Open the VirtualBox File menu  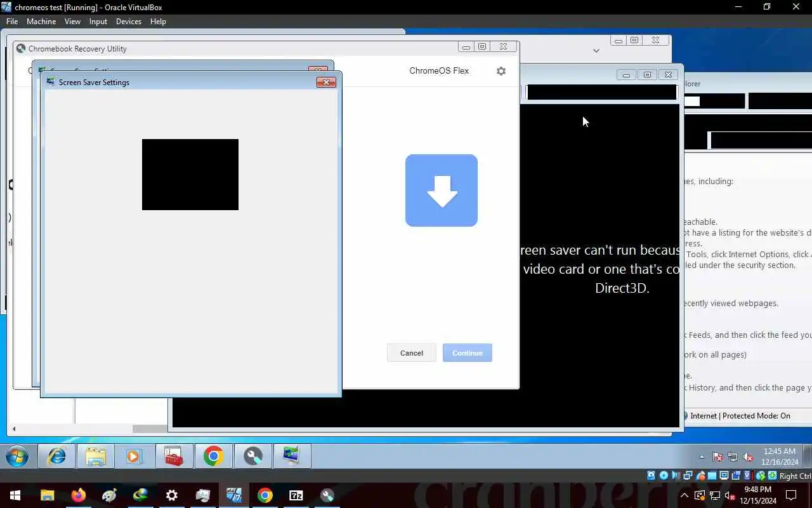pos(12,21)
